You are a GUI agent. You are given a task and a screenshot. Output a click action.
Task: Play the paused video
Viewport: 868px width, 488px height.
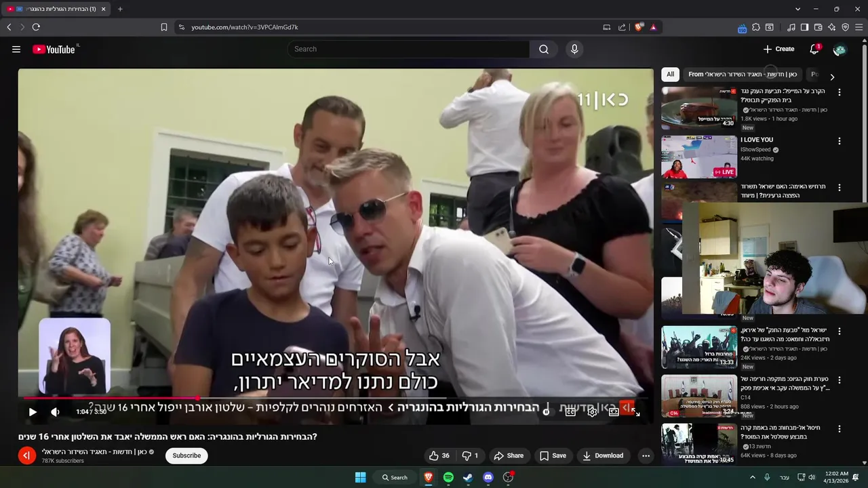33,411
